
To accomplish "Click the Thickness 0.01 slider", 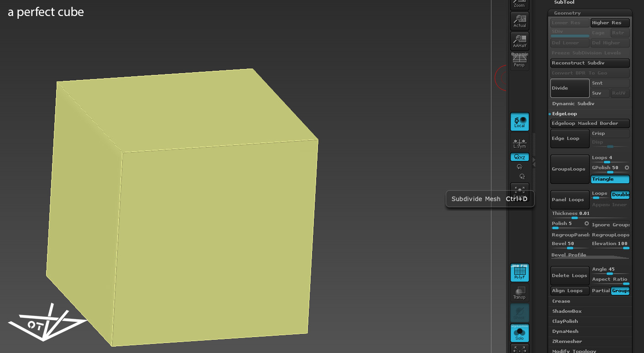I will pos(590,215).
